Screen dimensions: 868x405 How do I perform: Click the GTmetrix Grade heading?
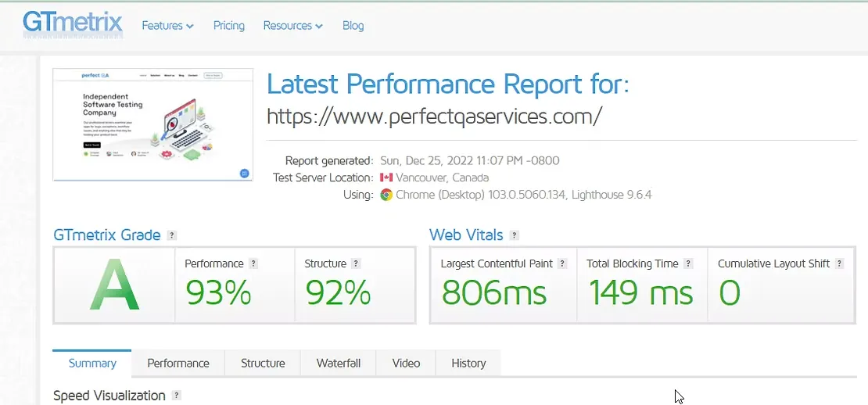(107, 235)
